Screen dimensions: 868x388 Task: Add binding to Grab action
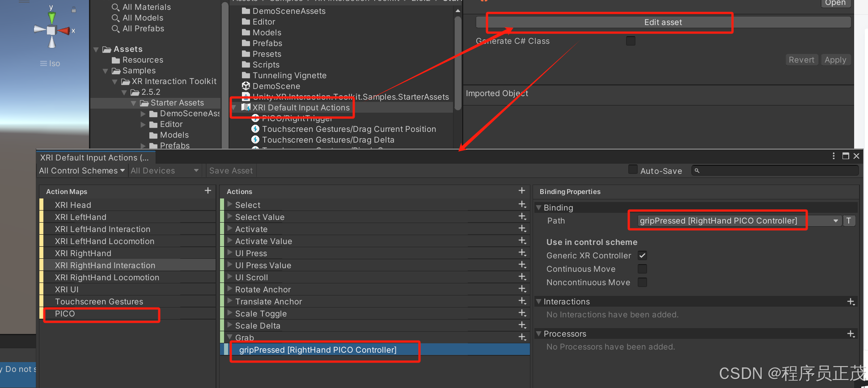click(x=522, y=337)
